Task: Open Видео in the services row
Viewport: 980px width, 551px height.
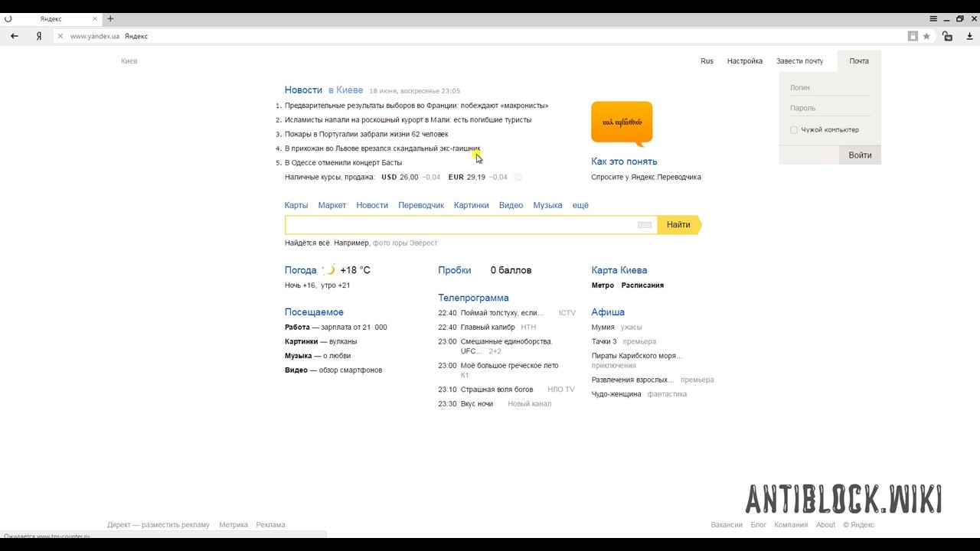Action: 511,205
